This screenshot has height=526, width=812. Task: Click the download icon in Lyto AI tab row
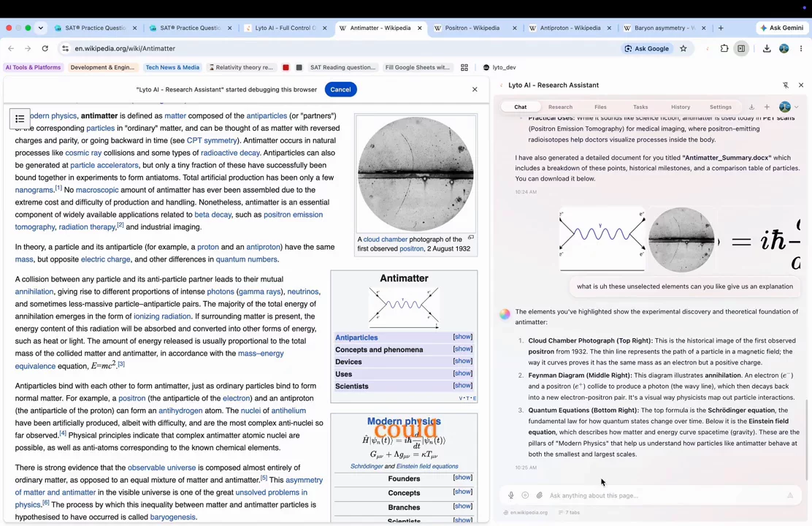(751, 107)
